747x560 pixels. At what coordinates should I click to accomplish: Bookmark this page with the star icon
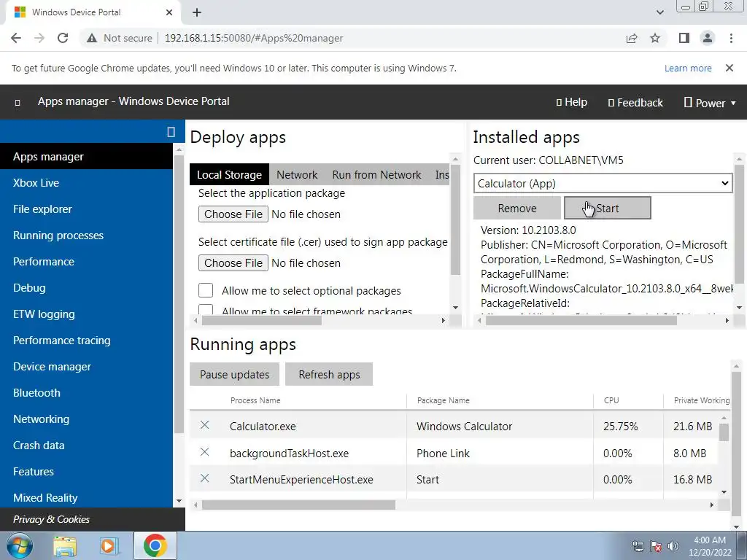pyautogui.click(x=655, y=38)
